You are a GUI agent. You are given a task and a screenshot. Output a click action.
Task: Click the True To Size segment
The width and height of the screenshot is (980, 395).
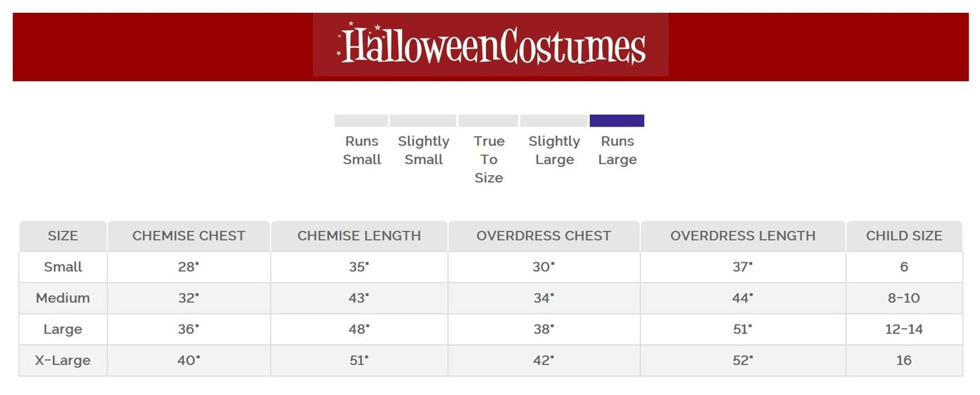click(x=488, y=121)
